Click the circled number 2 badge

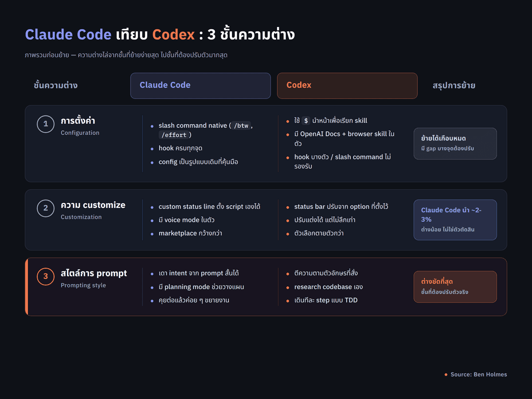(46, 208)
